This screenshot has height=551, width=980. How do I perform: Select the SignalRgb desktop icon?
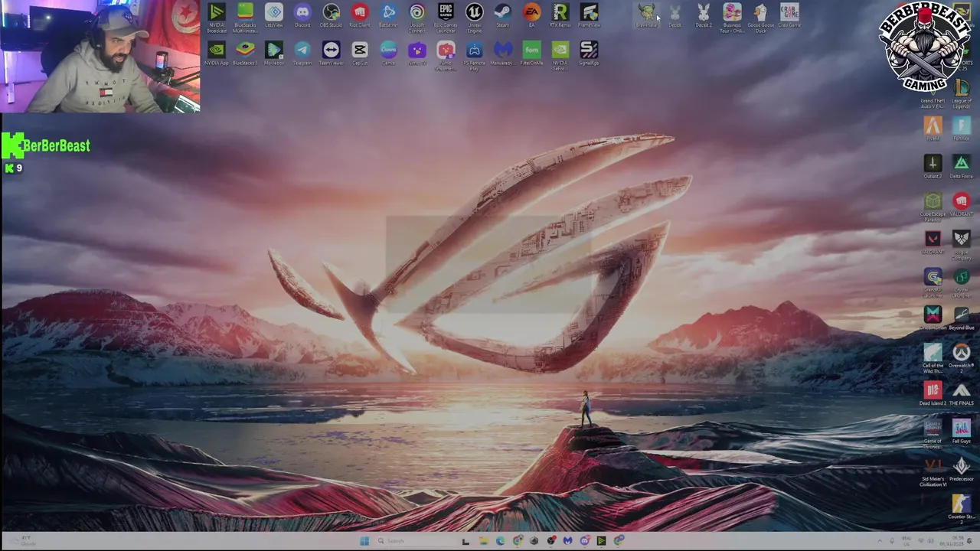click(x=589, y=54)
